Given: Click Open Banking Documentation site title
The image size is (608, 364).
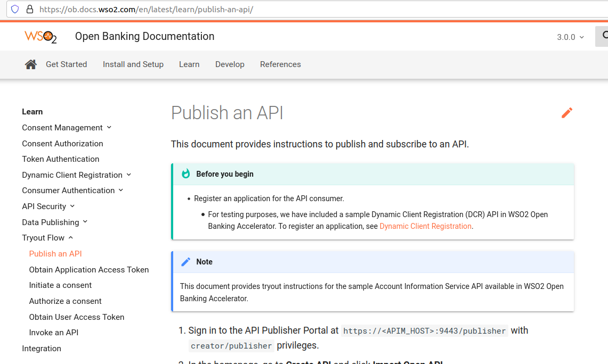Looking at the screenshot, I should coord(144,36).
